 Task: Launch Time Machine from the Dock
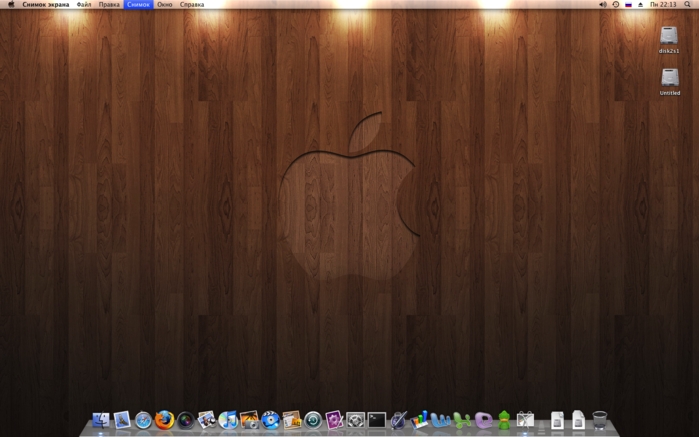pos(313,420)
